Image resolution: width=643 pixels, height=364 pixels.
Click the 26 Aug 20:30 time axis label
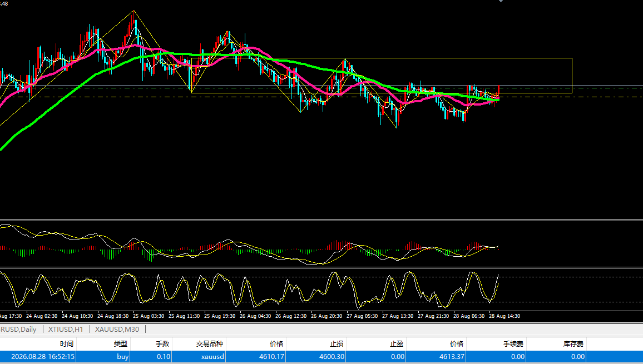pyautogui.click(x=327, y=316)
